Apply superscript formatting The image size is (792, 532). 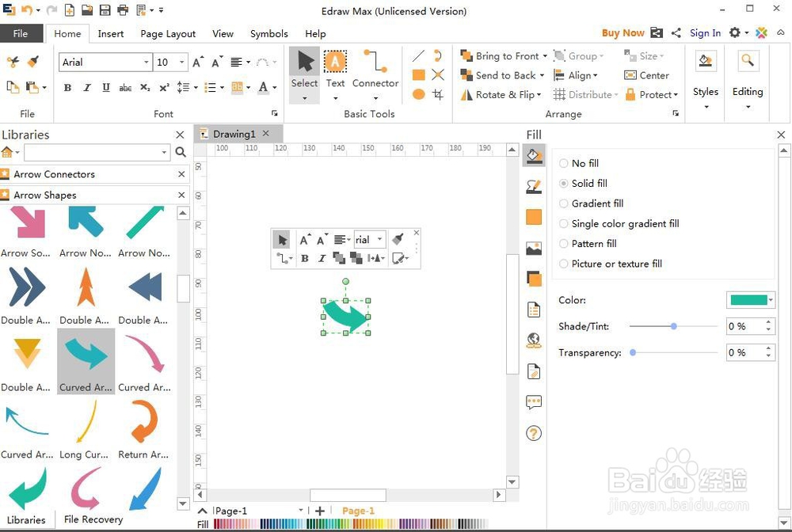pyautogui.click(x=164, y=87)
